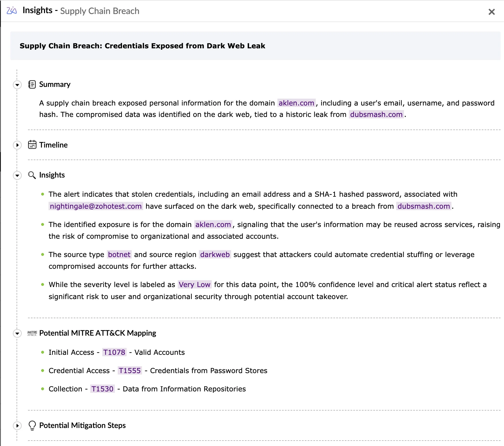This screenshot has height=446, width=504.
Task: Click the Zia insights logo icon
Action: pyautogui.click(x=12, y=11)
